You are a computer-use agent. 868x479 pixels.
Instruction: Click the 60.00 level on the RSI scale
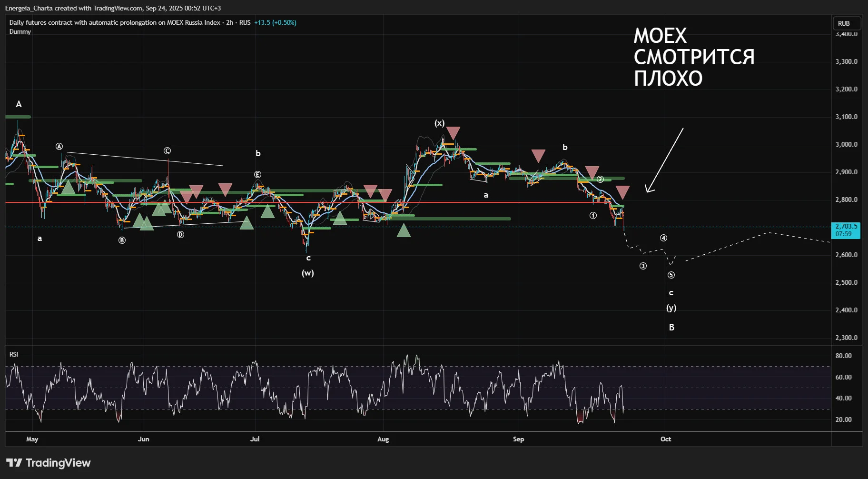(x=843, y=377)
